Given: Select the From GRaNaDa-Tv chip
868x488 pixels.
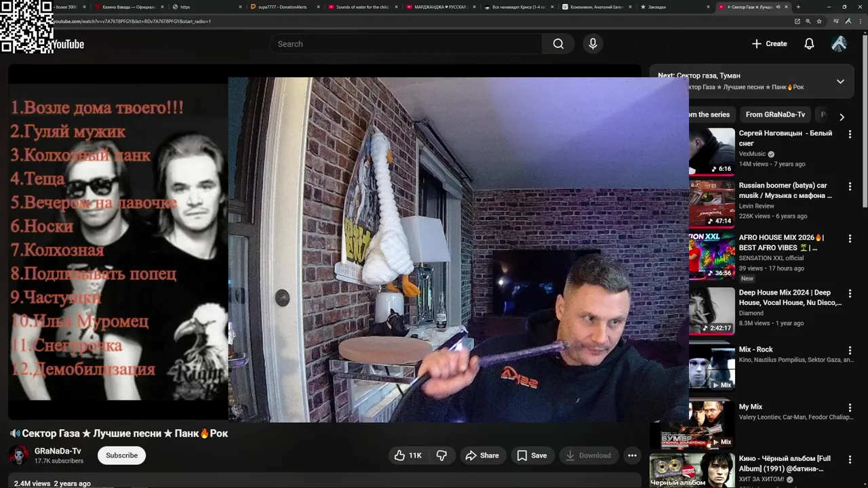Looking at the screenshot, I should tap(775, 115).
